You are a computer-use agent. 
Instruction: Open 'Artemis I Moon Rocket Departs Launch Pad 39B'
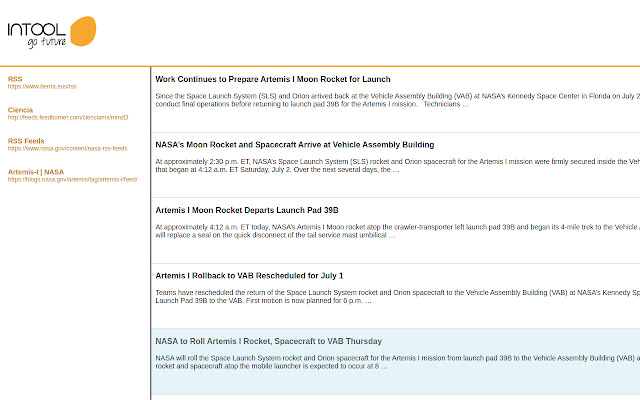247,210
